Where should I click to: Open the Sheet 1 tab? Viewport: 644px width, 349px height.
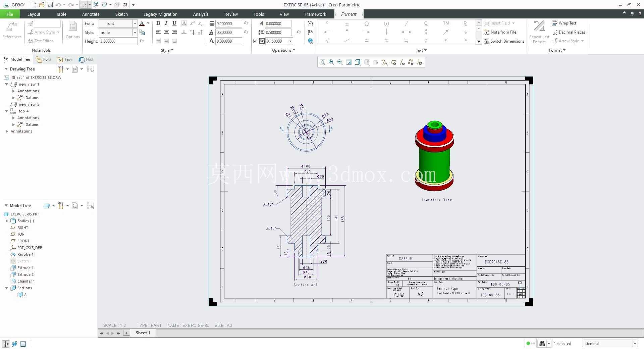pos(143,333)
